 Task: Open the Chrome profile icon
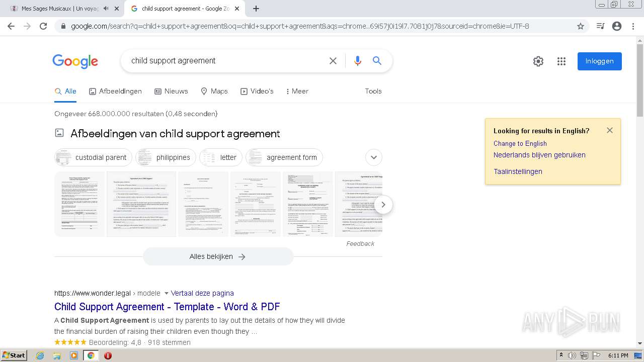coord(617,26)
